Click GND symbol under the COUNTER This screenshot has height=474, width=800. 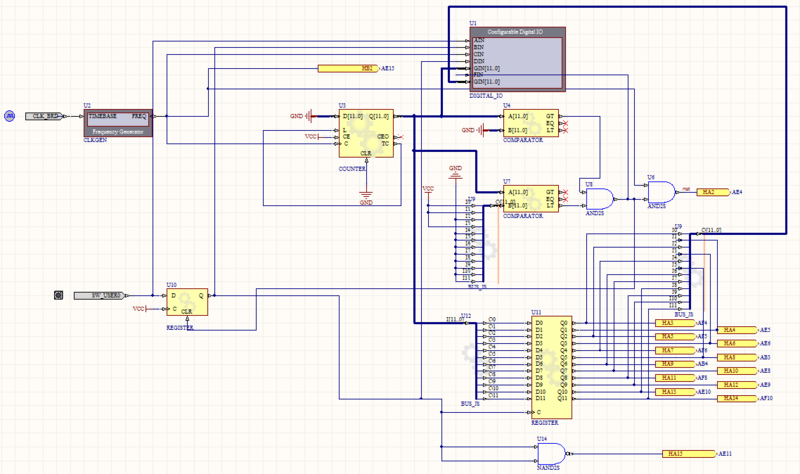(366, 194)
